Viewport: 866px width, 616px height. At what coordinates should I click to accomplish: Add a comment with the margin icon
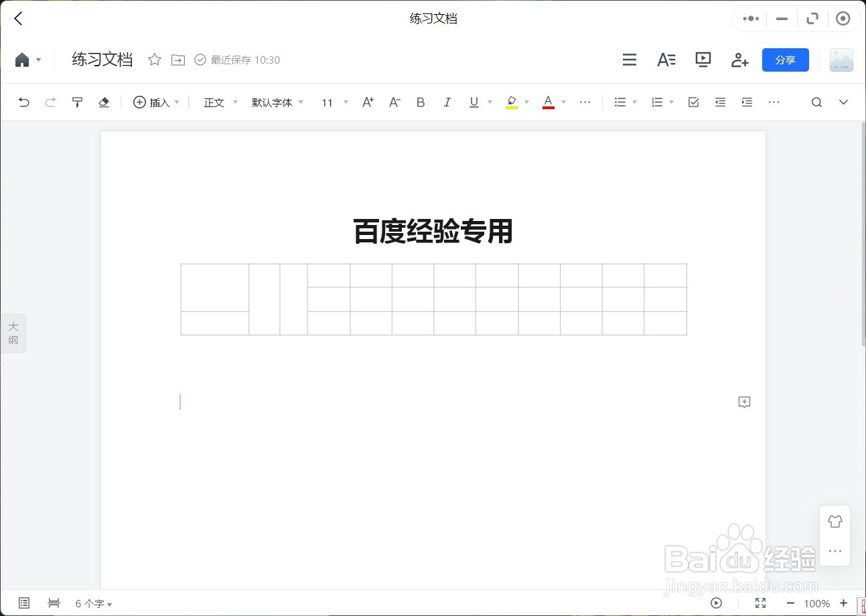(x=744, y=402)
